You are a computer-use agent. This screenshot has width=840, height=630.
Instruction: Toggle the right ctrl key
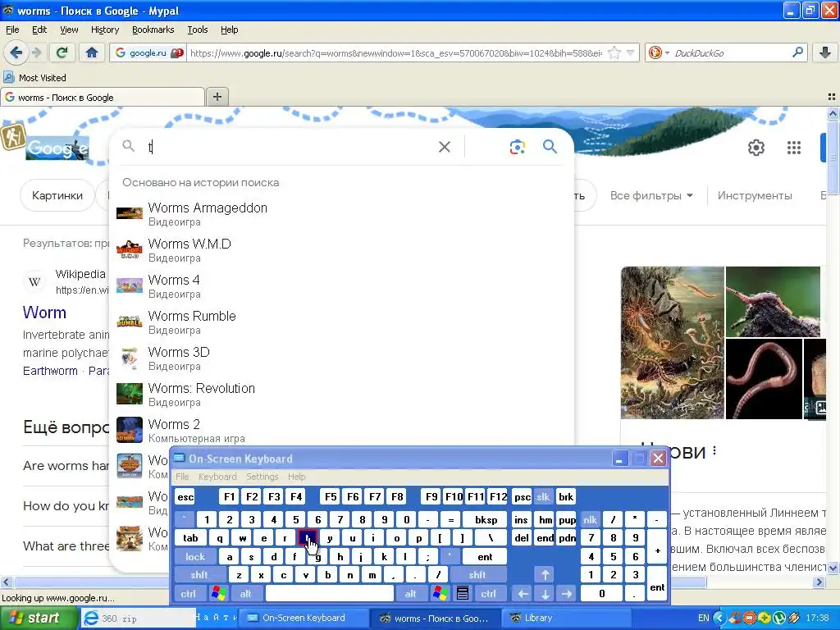coord(489,594)
